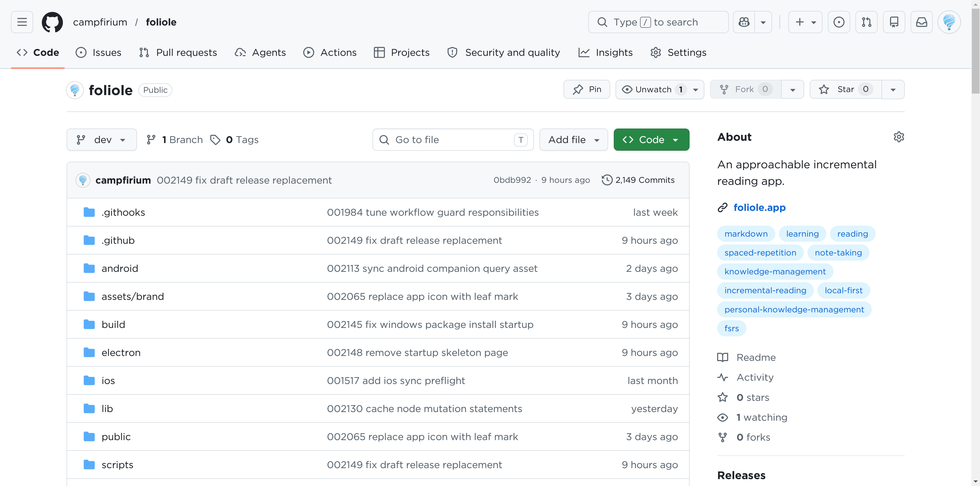The width and height of the screenshot is (980, 486).
Task: Click the search bar in header
Action: click(658, 22)
